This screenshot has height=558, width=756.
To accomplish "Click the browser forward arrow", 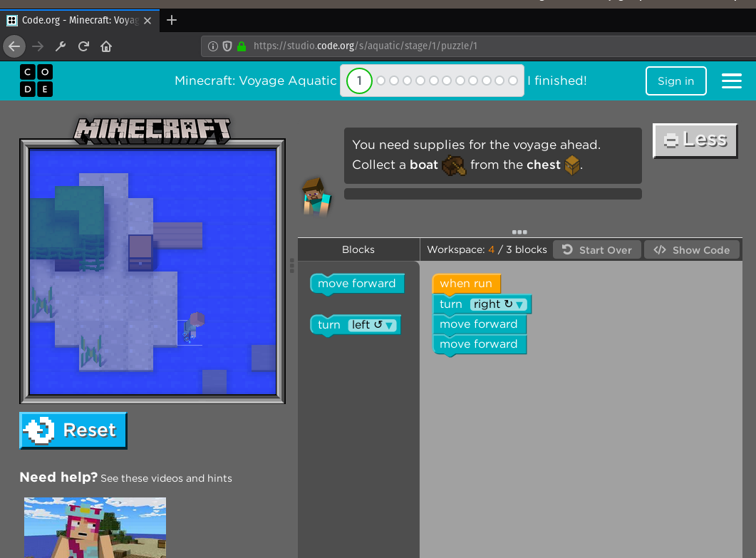I will pyautogui.click(x=38, y=46).
